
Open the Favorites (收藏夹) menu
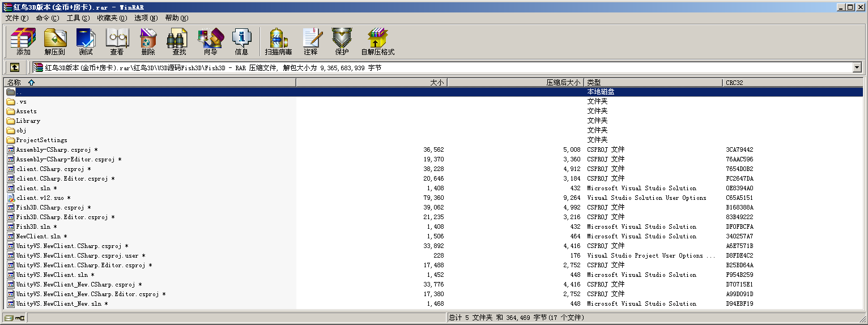(112, 18)
